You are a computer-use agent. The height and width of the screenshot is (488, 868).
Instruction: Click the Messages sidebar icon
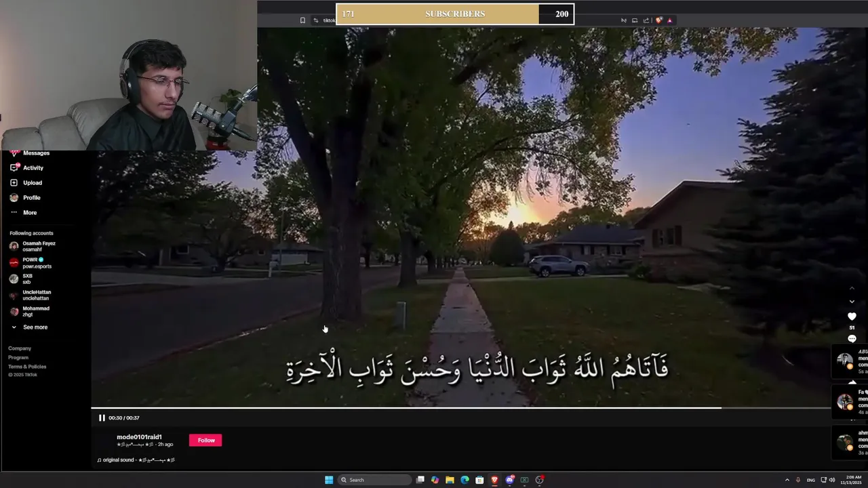tap(14, 153)
